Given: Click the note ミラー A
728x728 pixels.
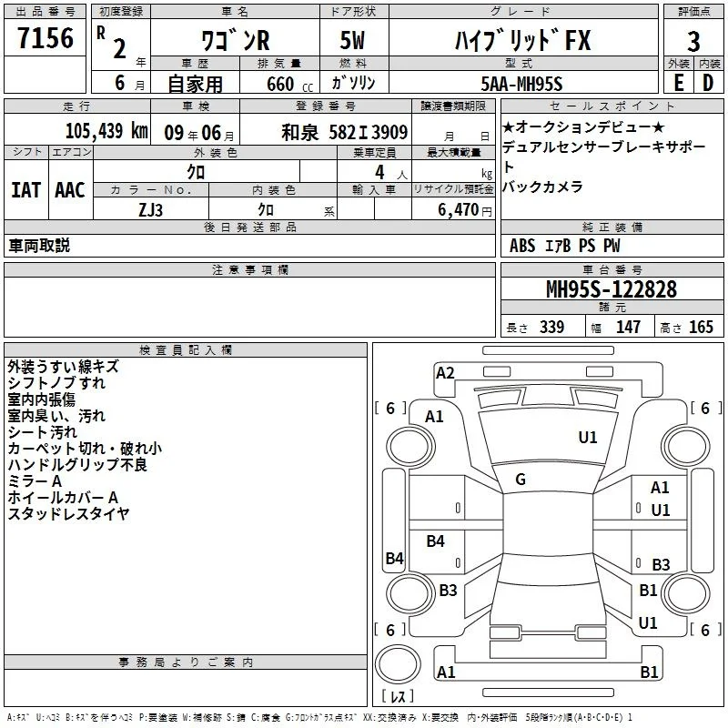Looking at the screenshot, I should pyautogui.click(x=35, y=481).
